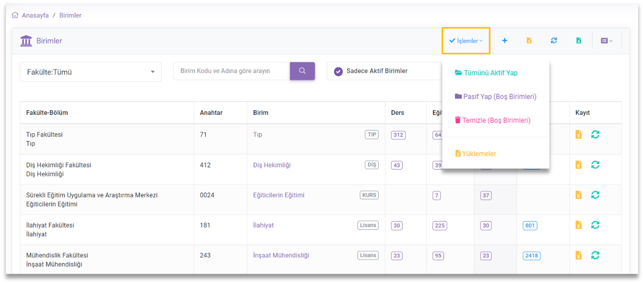Open the Fakülte:Tümü dropdown
The height and width of the screenshot is (284, 644).
click(x=90, y=72)
